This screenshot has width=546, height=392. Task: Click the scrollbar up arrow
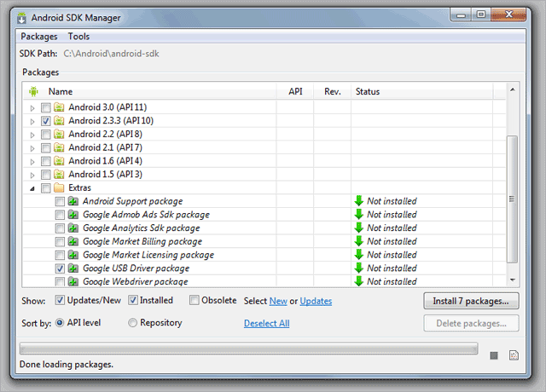pos(512,89)
